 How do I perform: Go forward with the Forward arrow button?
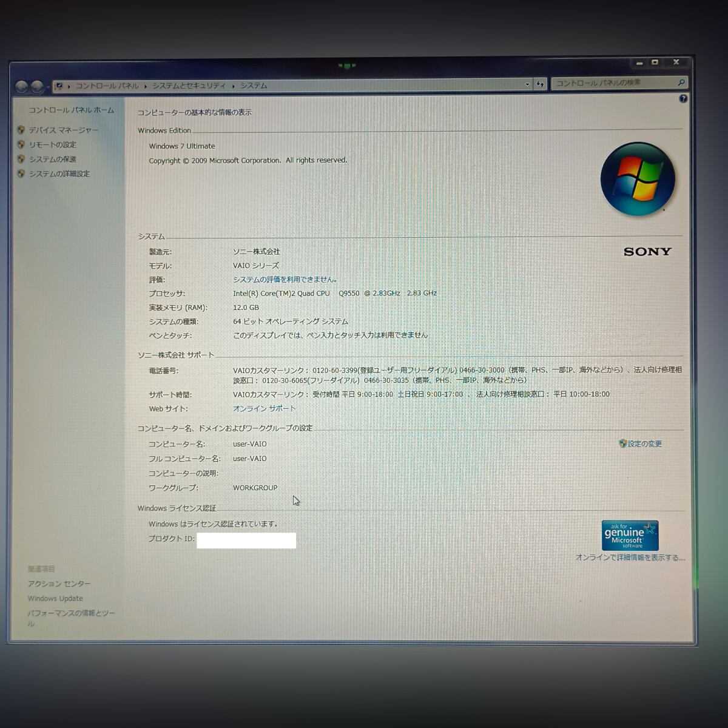37,87
